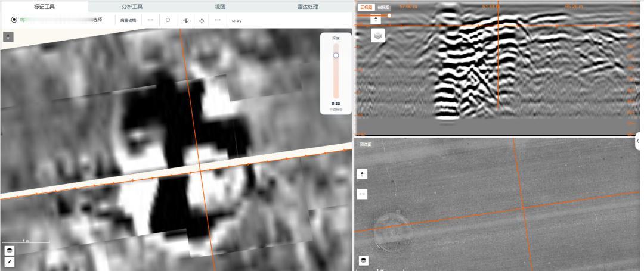Click the manhole cover in the pavement image
644x271 pixels.
click(392, 231)
